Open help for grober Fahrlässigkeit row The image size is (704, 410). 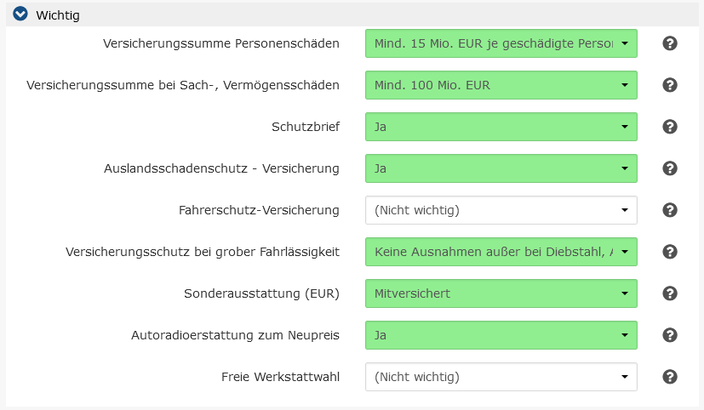coord(670,252)
